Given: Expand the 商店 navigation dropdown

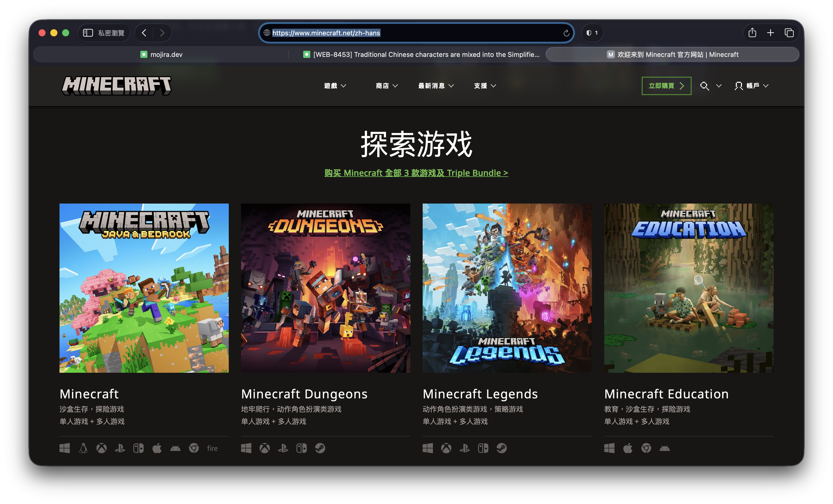Looking at the screenshot, I should (386, 86).
